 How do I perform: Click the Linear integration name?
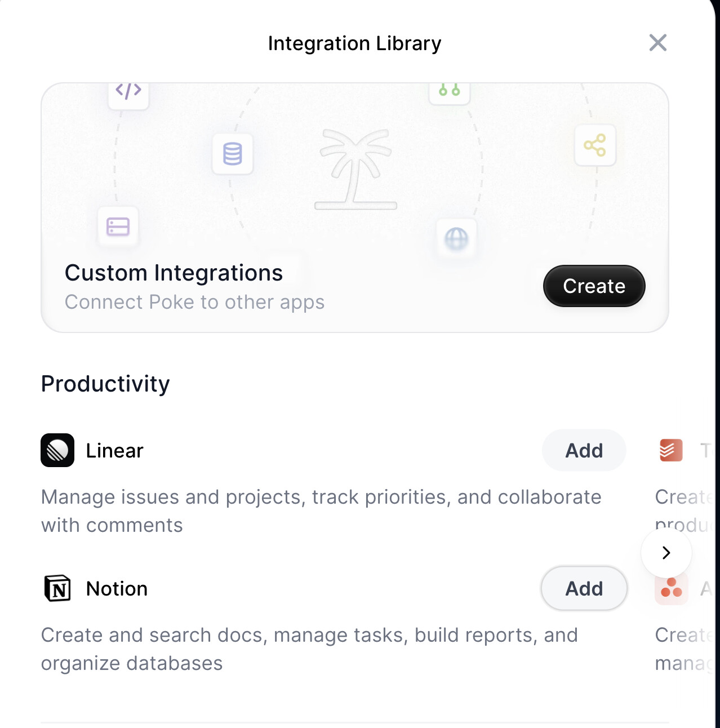[x=114, y=451]
